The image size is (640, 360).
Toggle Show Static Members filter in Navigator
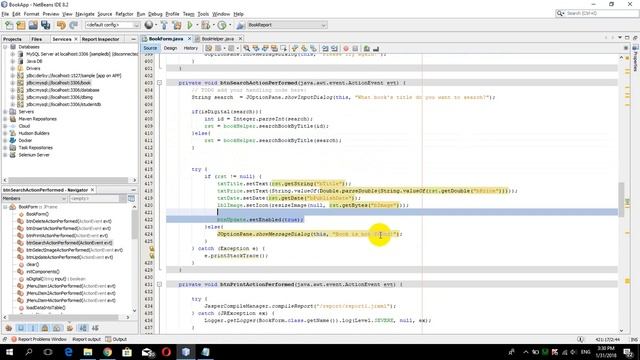pyautogui.click(x=33, y=328)
